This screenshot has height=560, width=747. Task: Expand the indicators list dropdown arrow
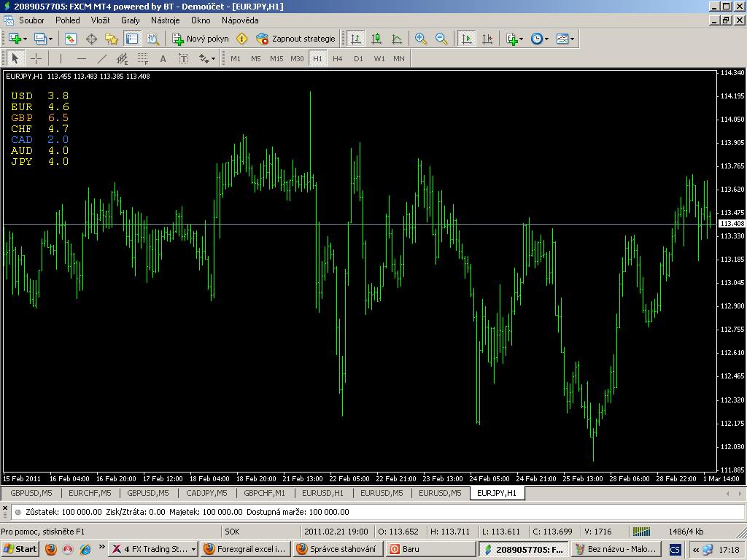pos(522,39)
